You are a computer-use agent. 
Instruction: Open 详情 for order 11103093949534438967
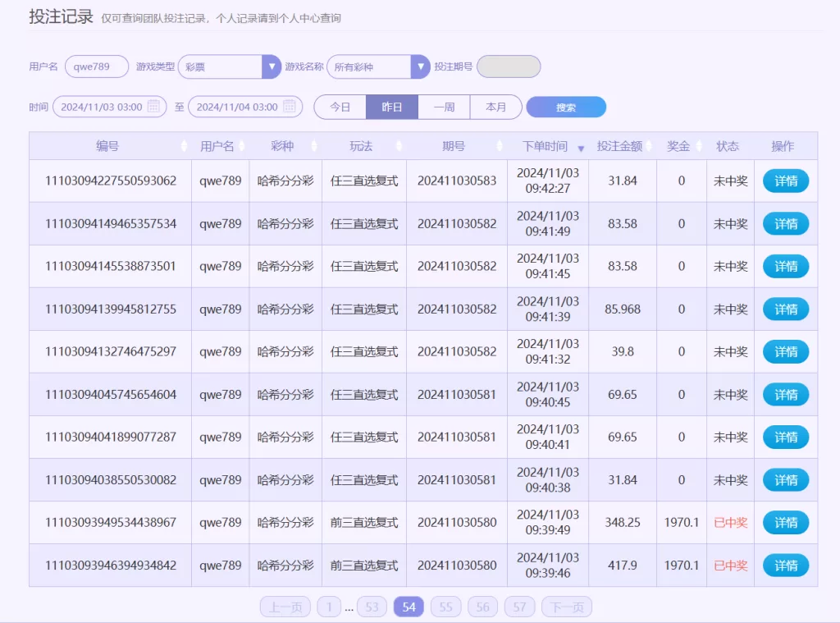click(x=785, y=523)
